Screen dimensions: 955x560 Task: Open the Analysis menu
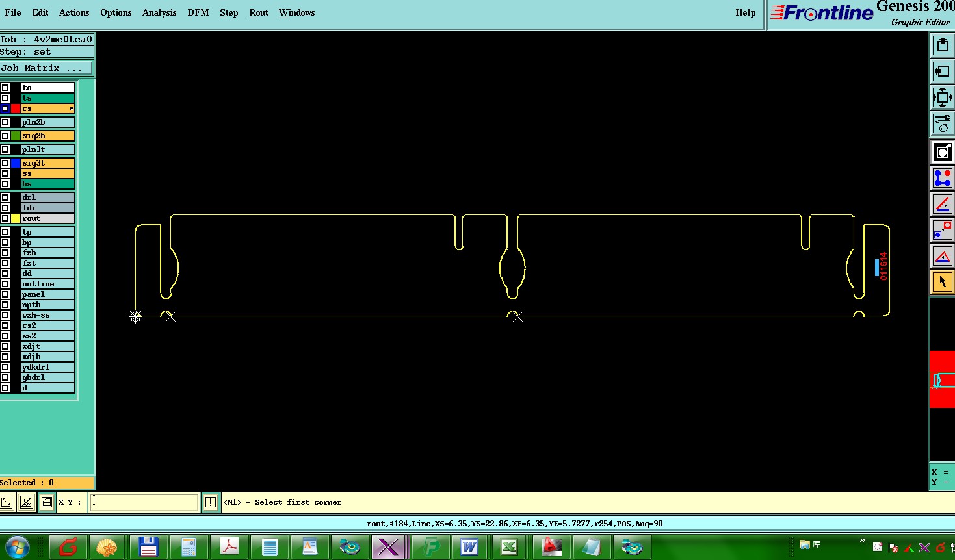tap(159, 12)
